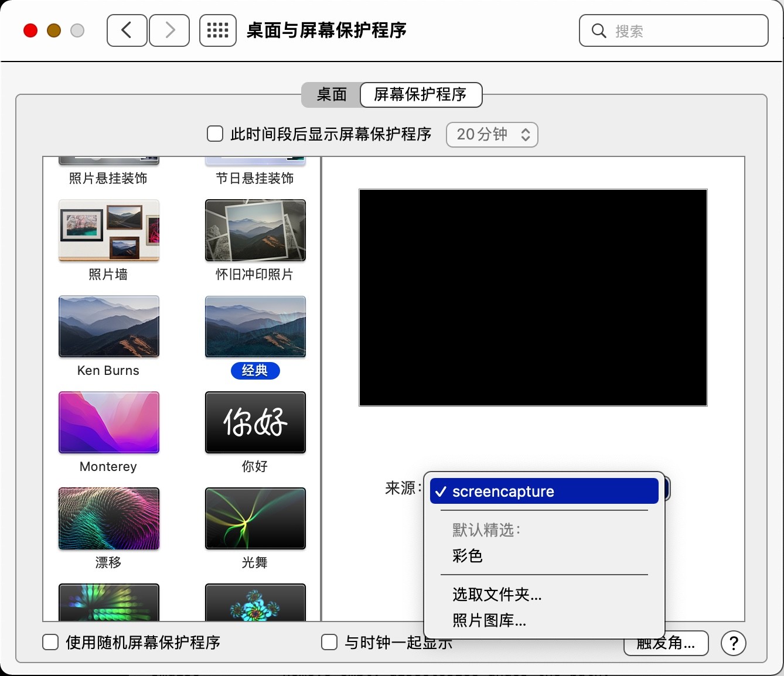Select the Ken Burns screen saver
Screen dimensions: 784x676
109,326
